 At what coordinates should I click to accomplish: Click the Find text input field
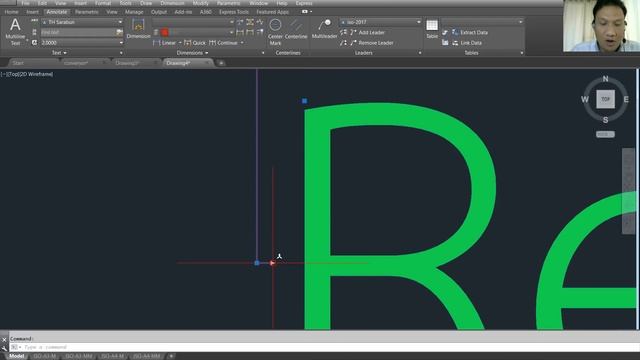[x=78, y=32]
